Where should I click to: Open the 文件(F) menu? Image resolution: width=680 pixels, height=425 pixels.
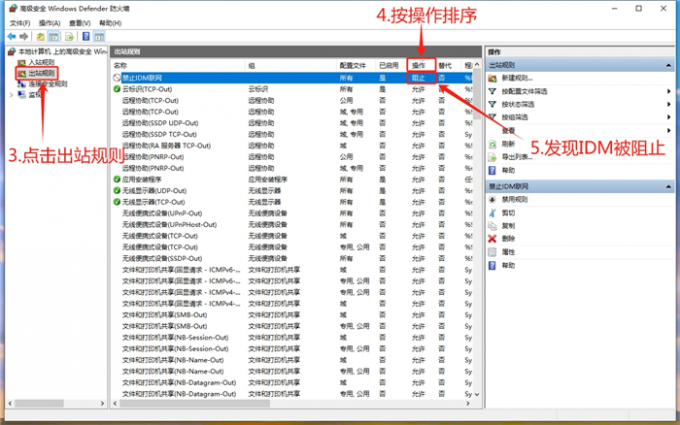pos(19,22)
